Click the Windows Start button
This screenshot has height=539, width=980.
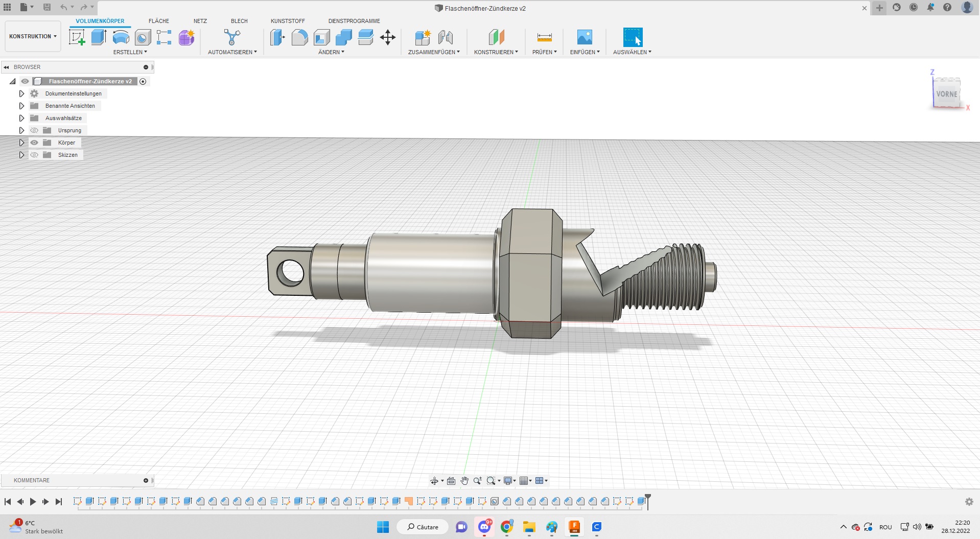coord(383,527)
